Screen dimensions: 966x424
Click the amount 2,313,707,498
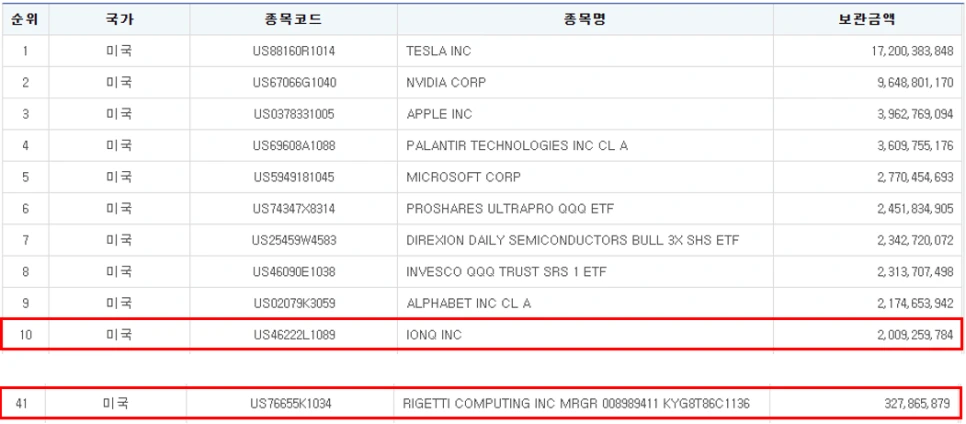pos(915,272)
